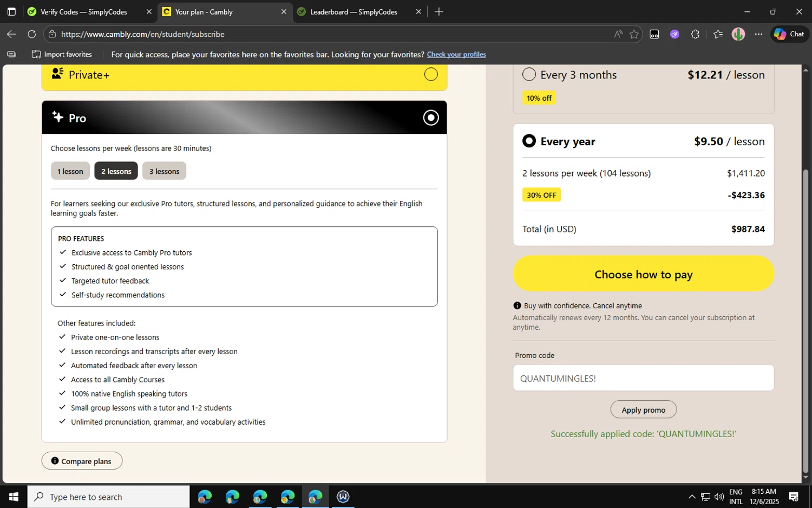812x508 pixels.
Task: Pick 3 lessons per week
Action: point(164,171)
